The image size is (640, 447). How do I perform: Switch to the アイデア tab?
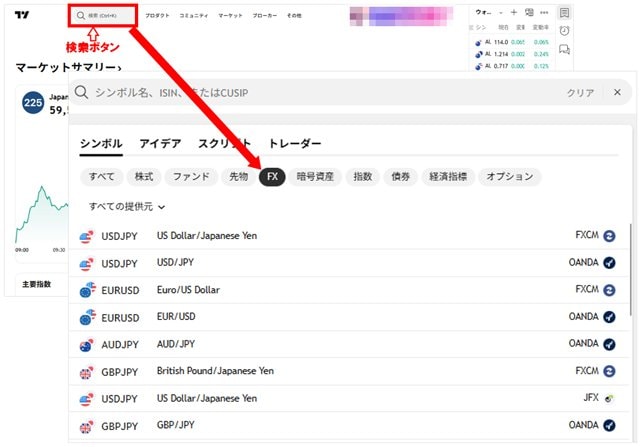tap(160, 144)
